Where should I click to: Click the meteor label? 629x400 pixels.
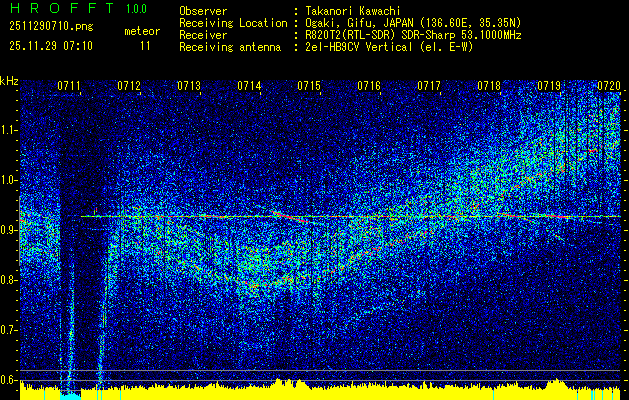pos(142,31)
